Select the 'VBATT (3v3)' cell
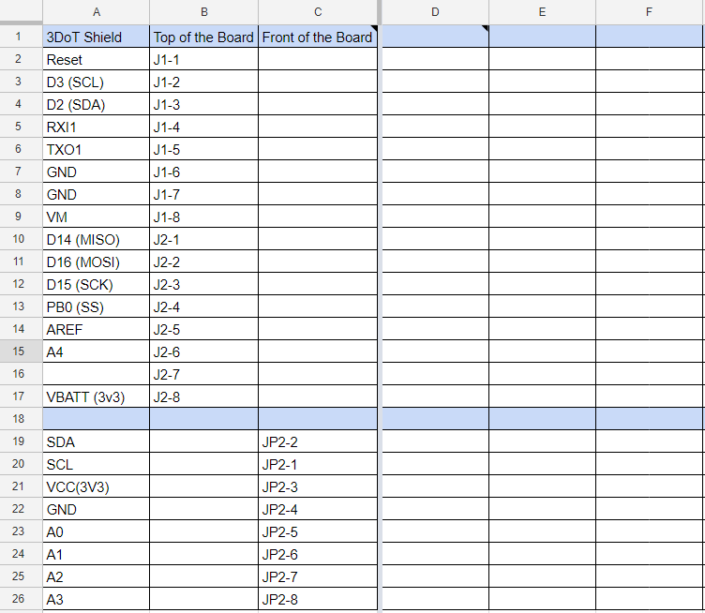This screenshot has height=613, width=705. pos(96,397)
